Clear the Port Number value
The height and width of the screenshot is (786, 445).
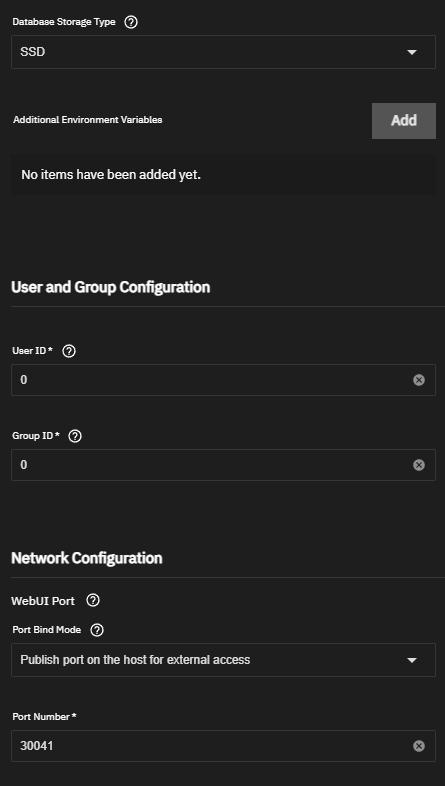[419, 746]
